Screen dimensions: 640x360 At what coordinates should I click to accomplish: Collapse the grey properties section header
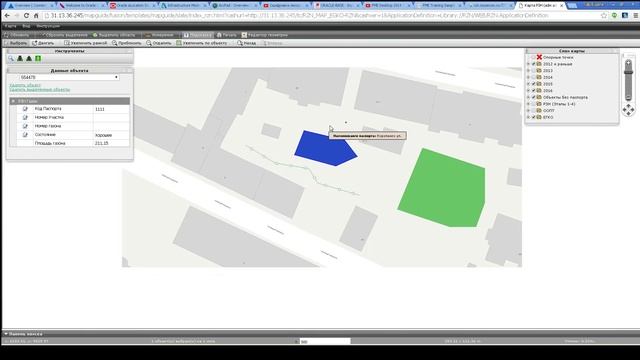pyautogui.click(x=69, y=100)
